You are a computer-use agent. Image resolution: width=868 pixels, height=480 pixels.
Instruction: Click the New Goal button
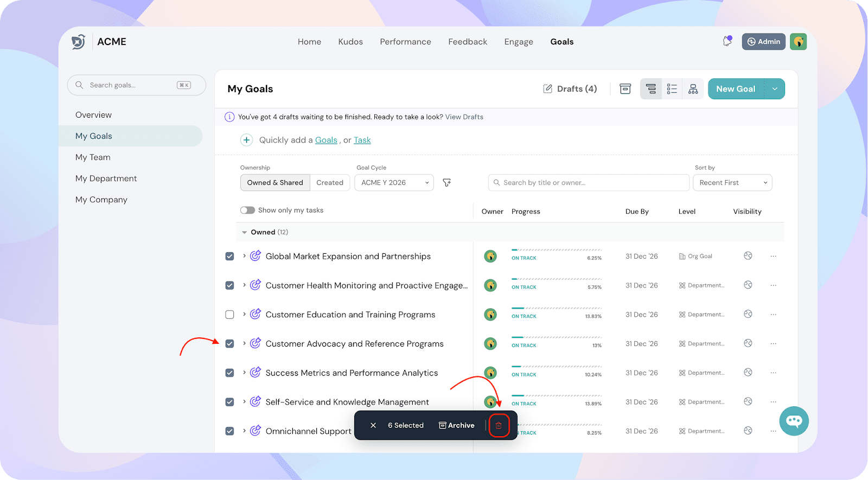pyautogui.click(x=736, y=89)
